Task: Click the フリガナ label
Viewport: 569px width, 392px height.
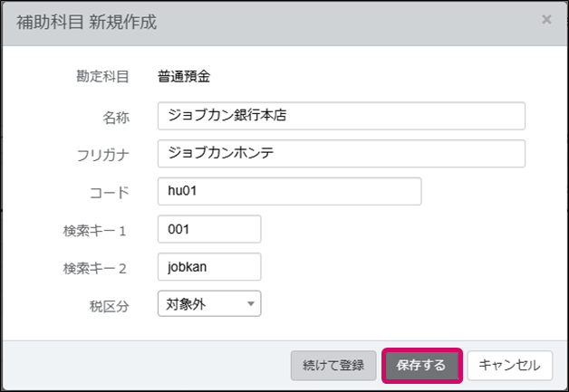Action: coord(103,154)
